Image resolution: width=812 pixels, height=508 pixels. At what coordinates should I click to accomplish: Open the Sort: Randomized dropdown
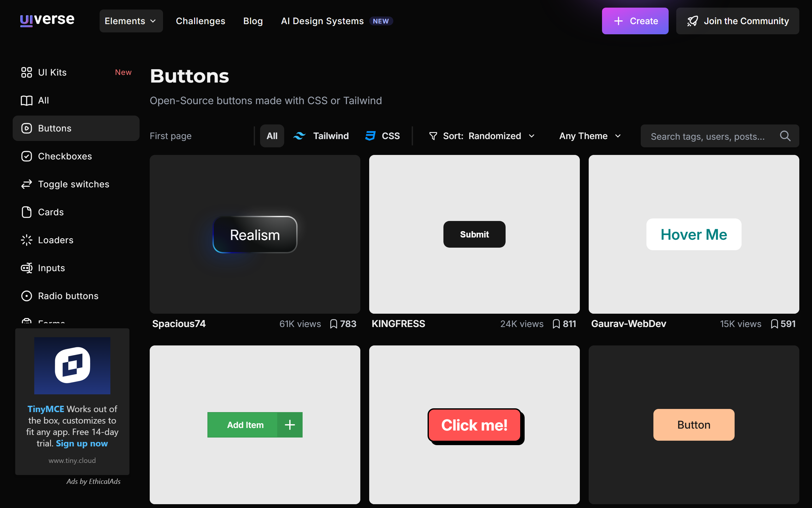coord(481,136)
